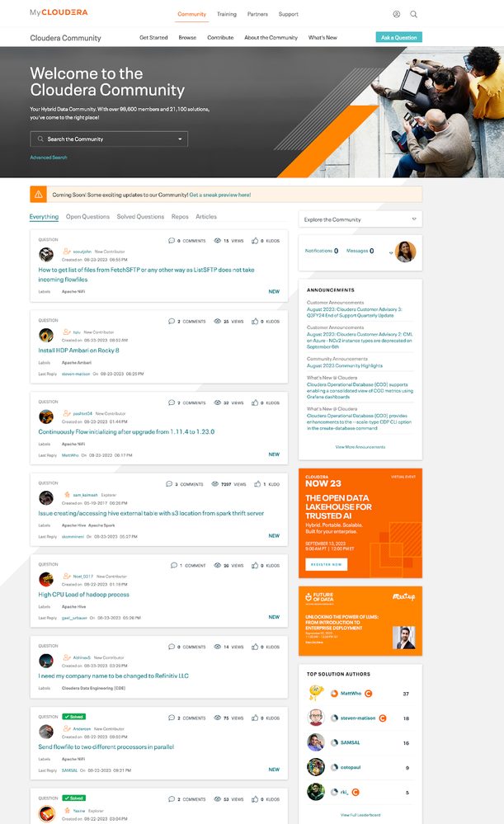Open View More Announcements link
The image size is (504, 824).
click(x=360, y=447)
